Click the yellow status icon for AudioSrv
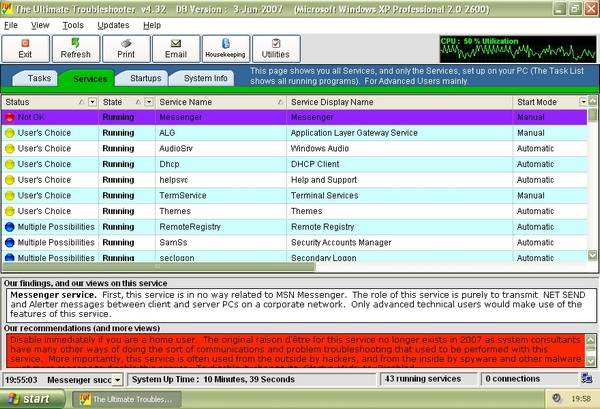 [x=10, y=148]
